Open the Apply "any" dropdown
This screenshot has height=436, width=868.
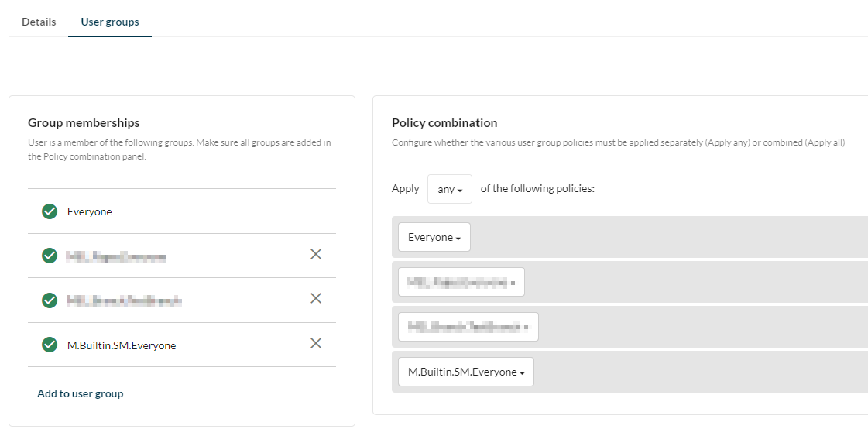(x=449, y=189)
